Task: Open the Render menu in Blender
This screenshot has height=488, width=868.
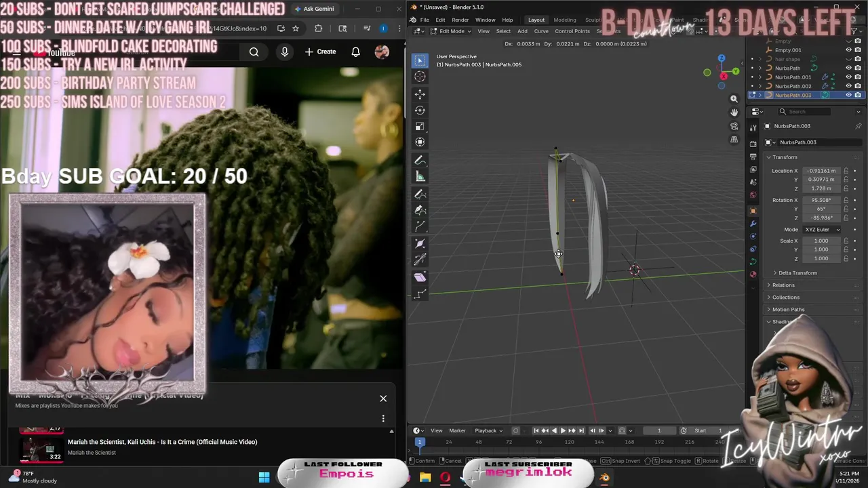Action: point(460,20)
